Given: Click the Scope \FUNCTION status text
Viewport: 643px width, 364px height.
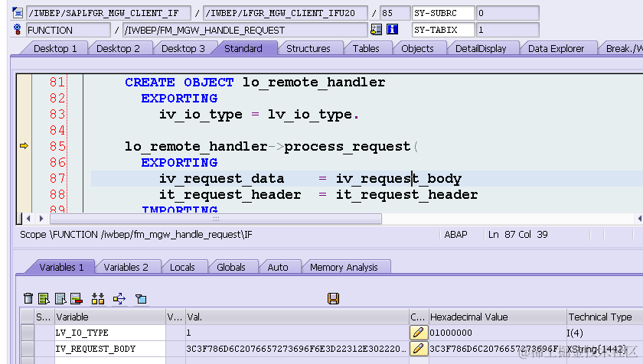Looking at the screenshot, I should 135,235.
